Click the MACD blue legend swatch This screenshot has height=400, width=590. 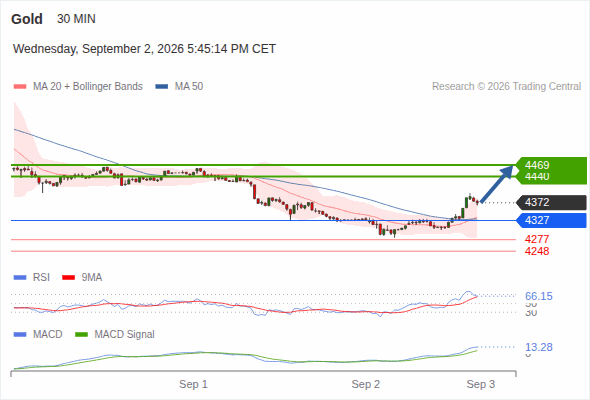tap(20, 335)
